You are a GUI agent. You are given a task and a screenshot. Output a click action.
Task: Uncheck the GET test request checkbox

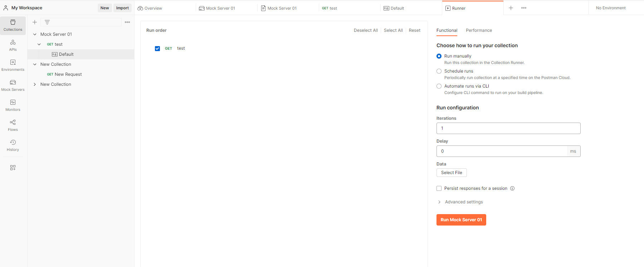(x=157, y=49)
